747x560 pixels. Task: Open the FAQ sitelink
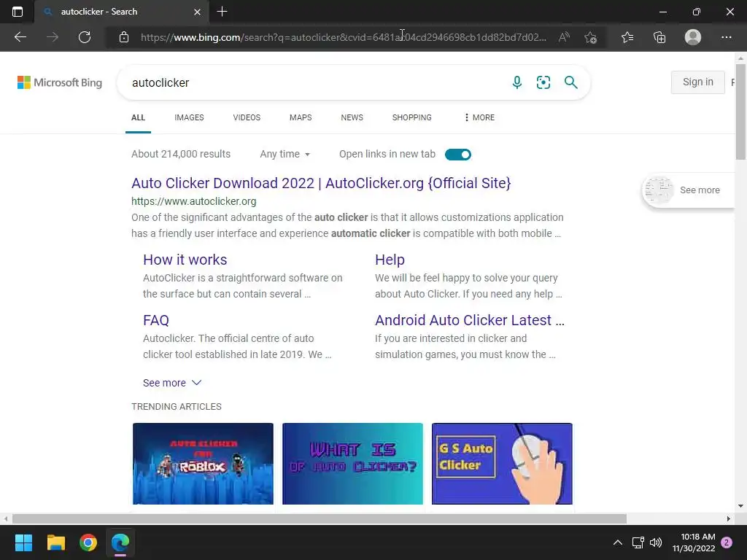tap(156, 320)
